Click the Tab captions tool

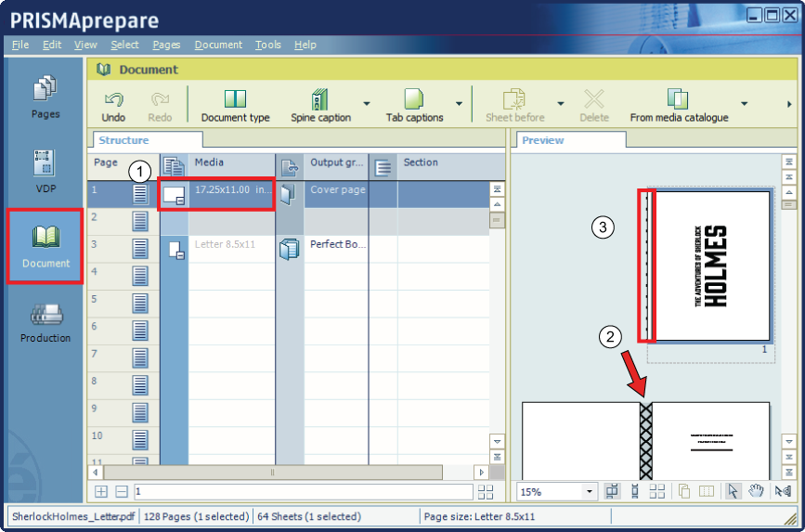coord(414,106)
